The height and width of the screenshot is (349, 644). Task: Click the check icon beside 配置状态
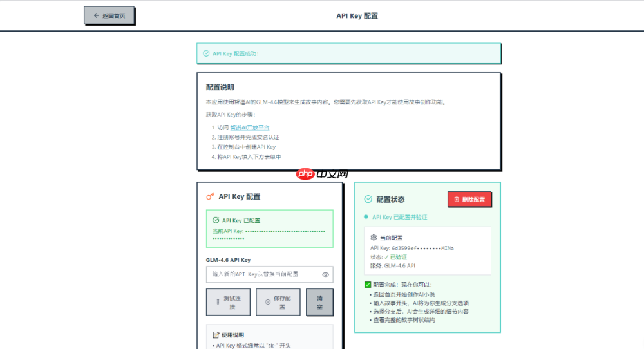click(x=368, y=199)
